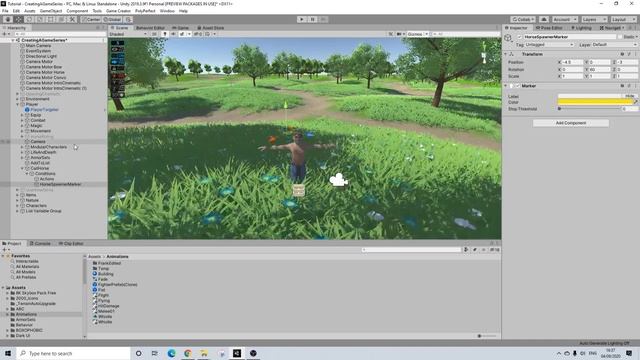Click the GameObject cube icon in Inspector

[x=508, y=38]
